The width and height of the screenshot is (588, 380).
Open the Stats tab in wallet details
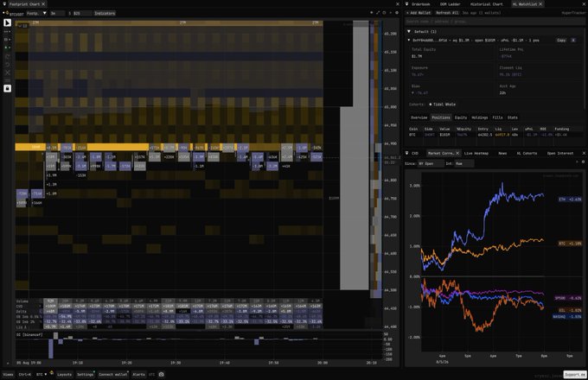[x=513, y=117]
